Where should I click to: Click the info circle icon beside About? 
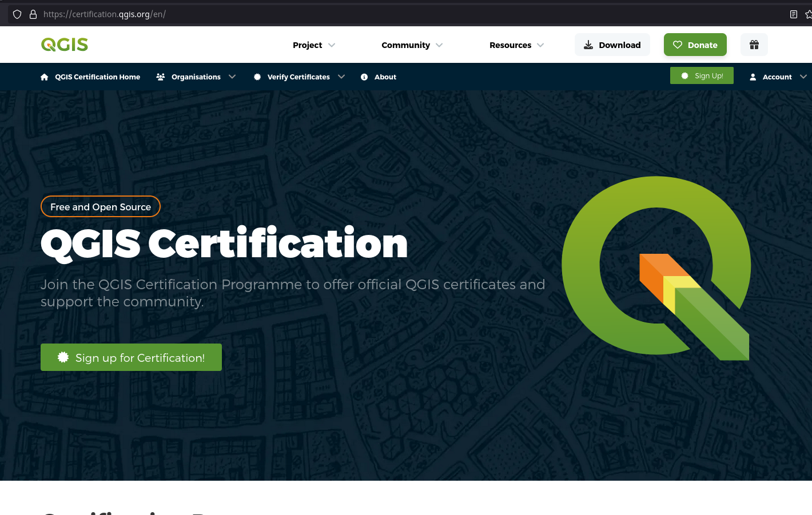coord(364,77)
